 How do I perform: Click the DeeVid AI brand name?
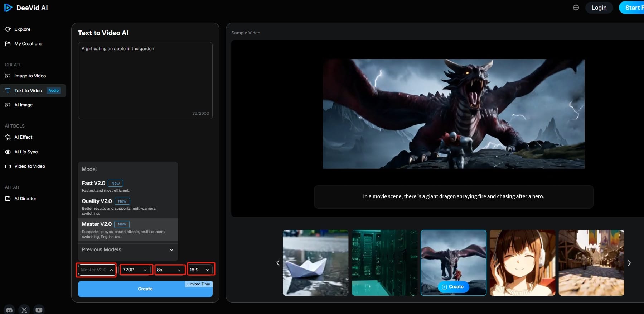(x=32, y=8)
